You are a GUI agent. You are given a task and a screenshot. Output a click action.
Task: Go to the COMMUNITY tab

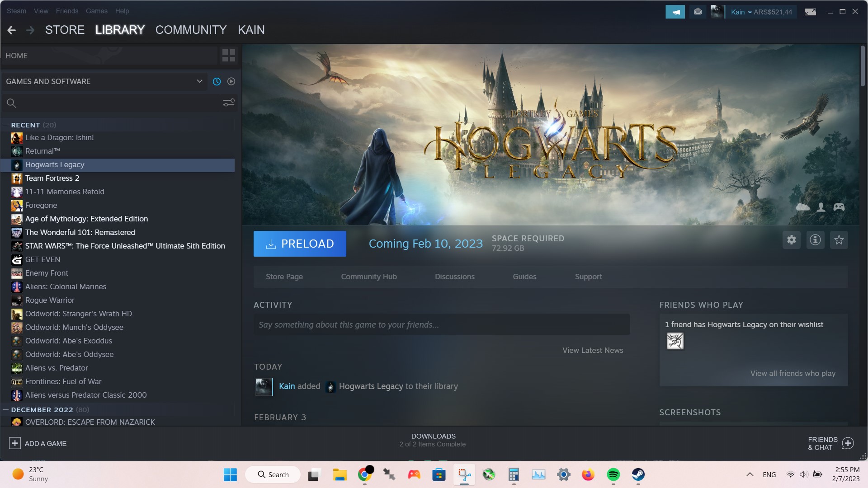coord(191,30)
